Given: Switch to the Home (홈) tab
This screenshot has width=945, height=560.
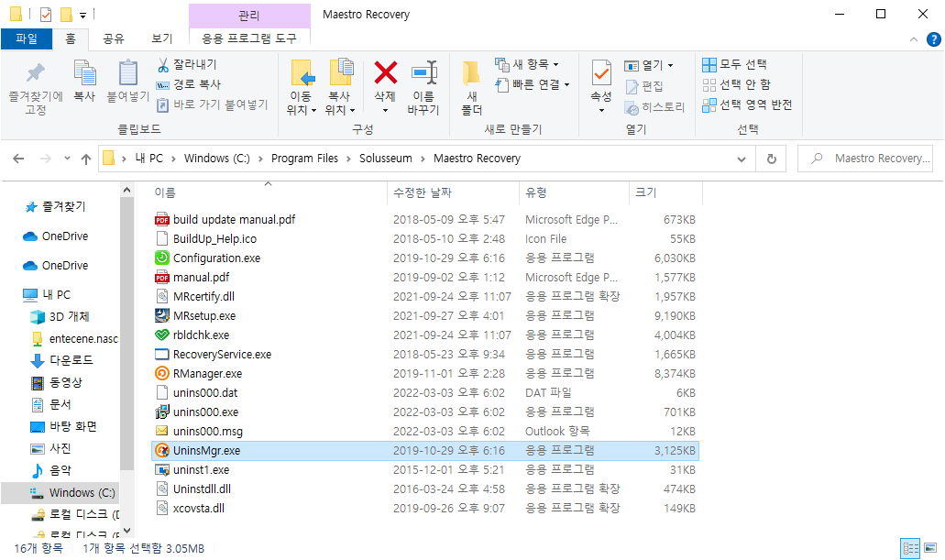Looking at the screenshot, I should point(71,38).
